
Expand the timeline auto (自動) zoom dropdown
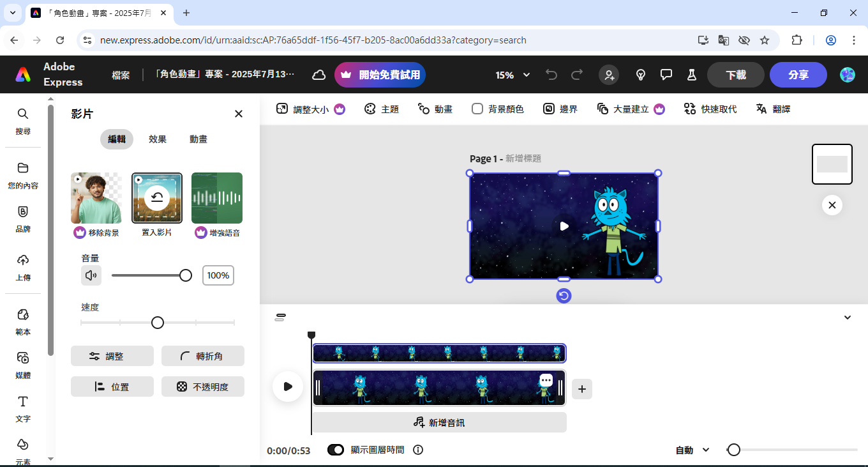pyautogui.click(x=692, y=450)
